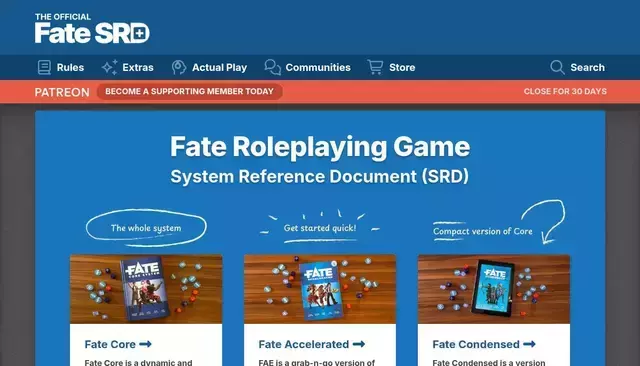
Task: Click the Fate Core book thumbnail
Action: pyautogui.click(x=146, y=289)
